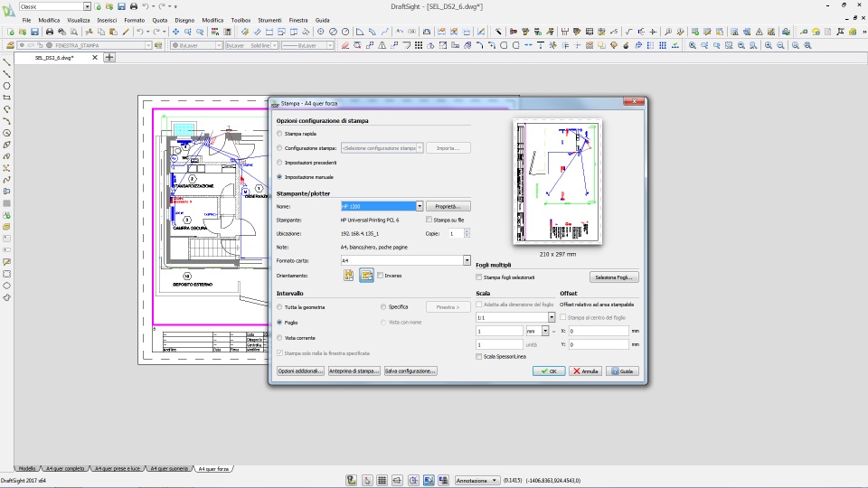868x488 pixels.
Task: Select the Line tool in left toolbar
Action: [6, 62]
